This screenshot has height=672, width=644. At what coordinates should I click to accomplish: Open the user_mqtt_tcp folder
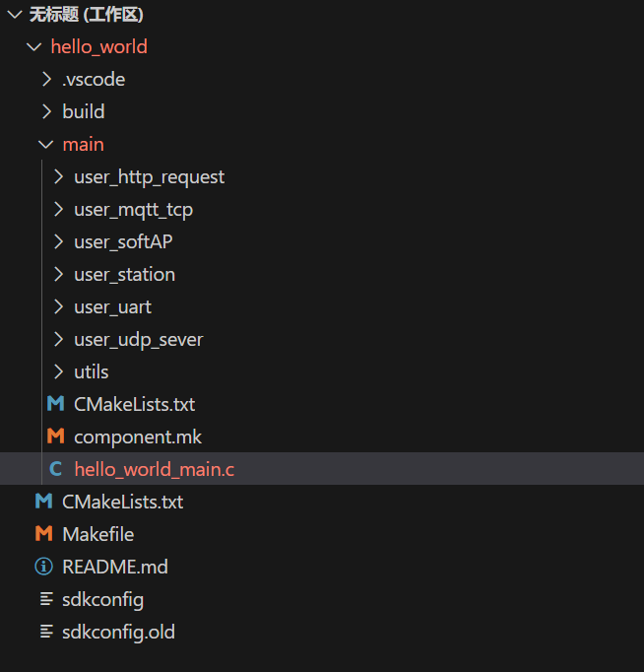(133, 210)
